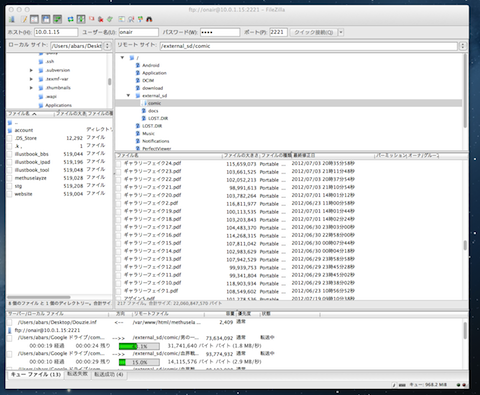Toggle the message log display icon
This screenshot has height=395, width=480.
(24, 19)
